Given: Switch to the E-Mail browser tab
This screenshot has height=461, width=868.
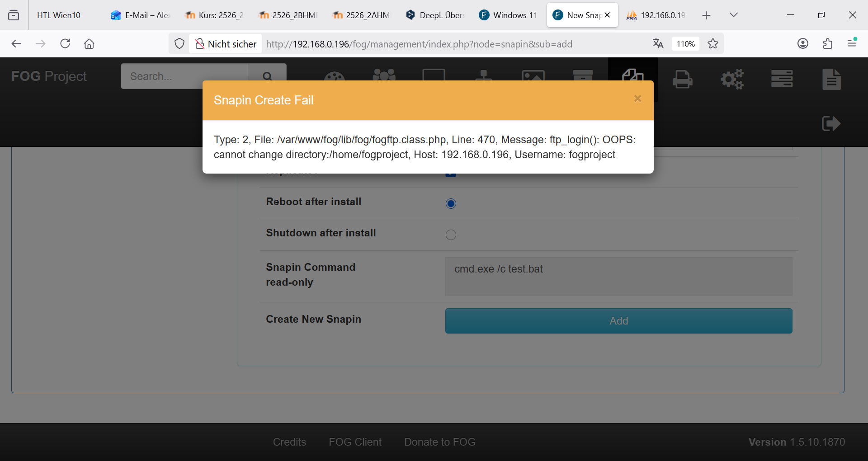Looking at the screenshot, I should (x=141, y=15).
